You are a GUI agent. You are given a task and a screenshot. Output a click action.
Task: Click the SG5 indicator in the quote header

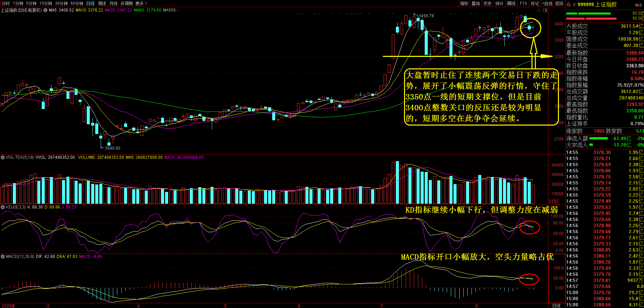pos(638,5)
